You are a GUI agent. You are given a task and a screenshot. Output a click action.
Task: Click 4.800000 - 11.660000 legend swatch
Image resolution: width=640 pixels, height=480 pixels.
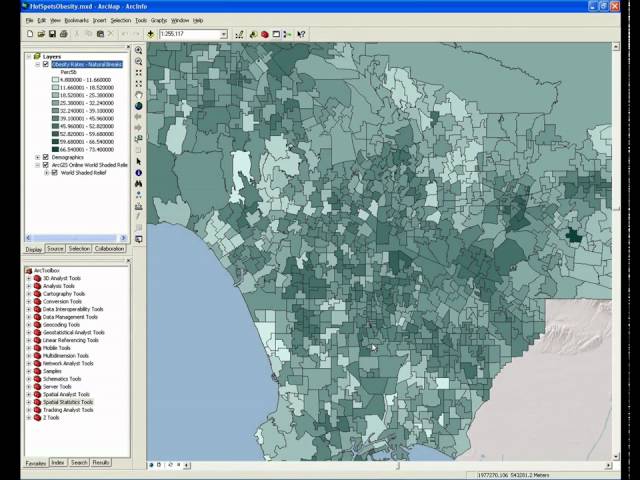tap(55, 80)
